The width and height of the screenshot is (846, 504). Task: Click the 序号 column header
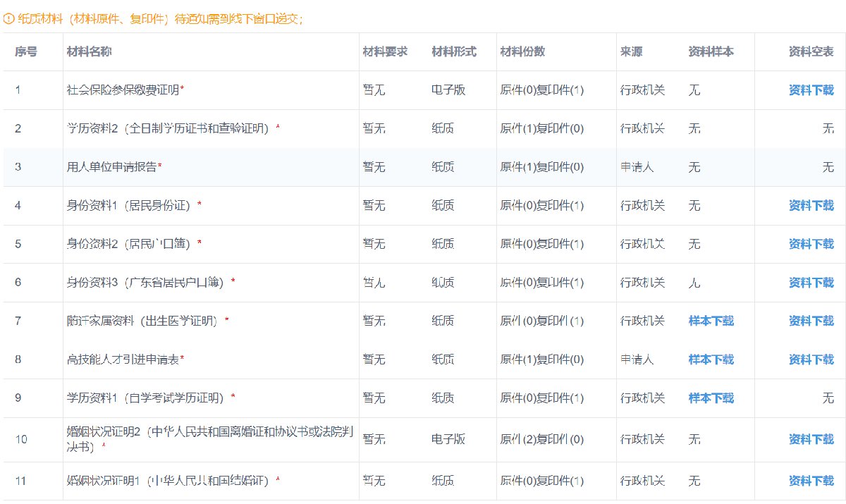[26, 51]
